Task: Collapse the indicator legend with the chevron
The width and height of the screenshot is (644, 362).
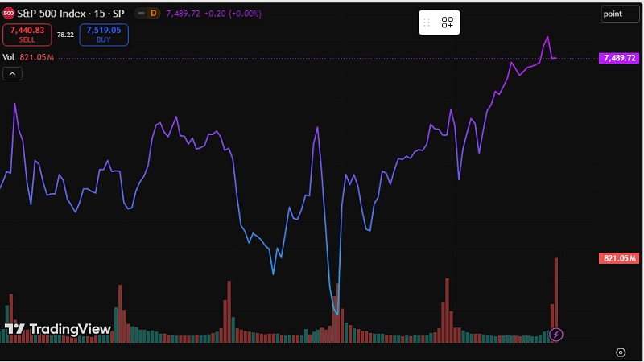Action: (x=12, y=74)
